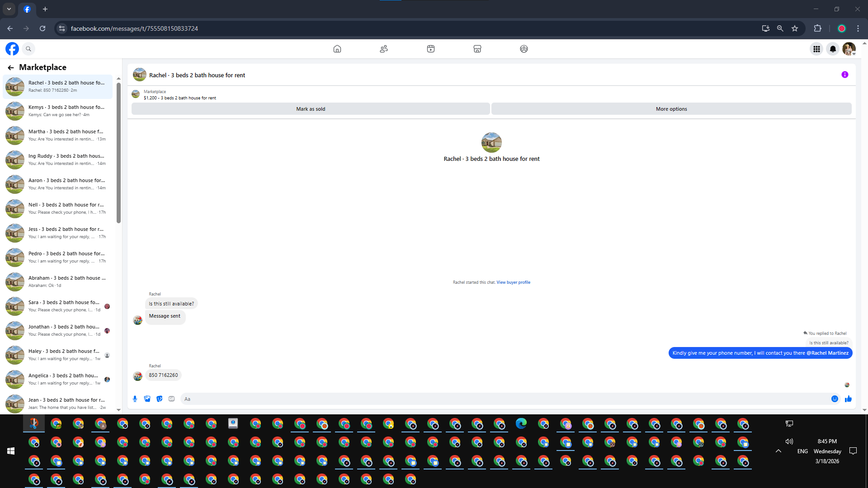The width and height of the screenshot is (868, 488).
Task: Open the Facebook Home icon
Action: coord(337,49)
